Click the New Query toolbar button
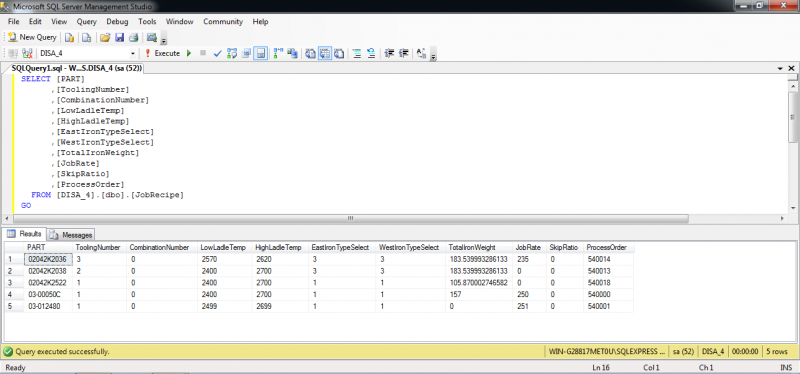The height and width of the screenshot is (374, 800). coord(32,37)
